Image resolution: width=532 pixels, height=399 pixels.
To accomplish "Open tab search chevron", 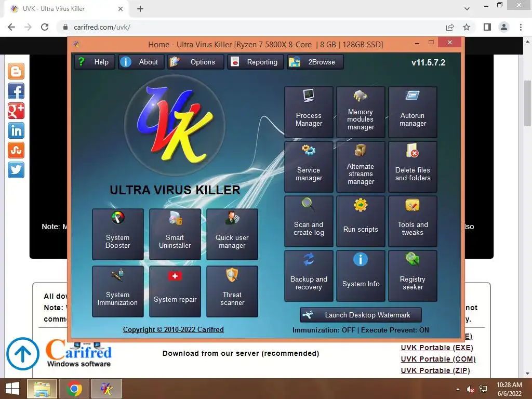I will tap(467, 9).
